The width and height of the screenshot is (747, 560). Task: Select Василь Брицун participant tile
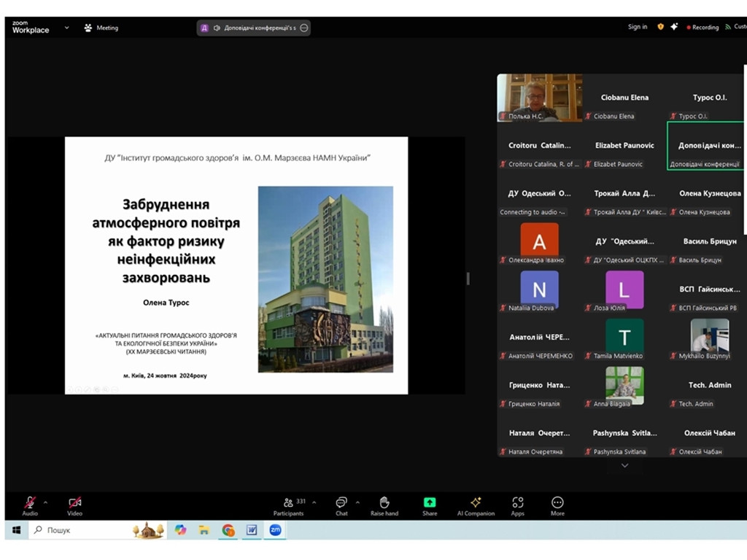point(709,242)
